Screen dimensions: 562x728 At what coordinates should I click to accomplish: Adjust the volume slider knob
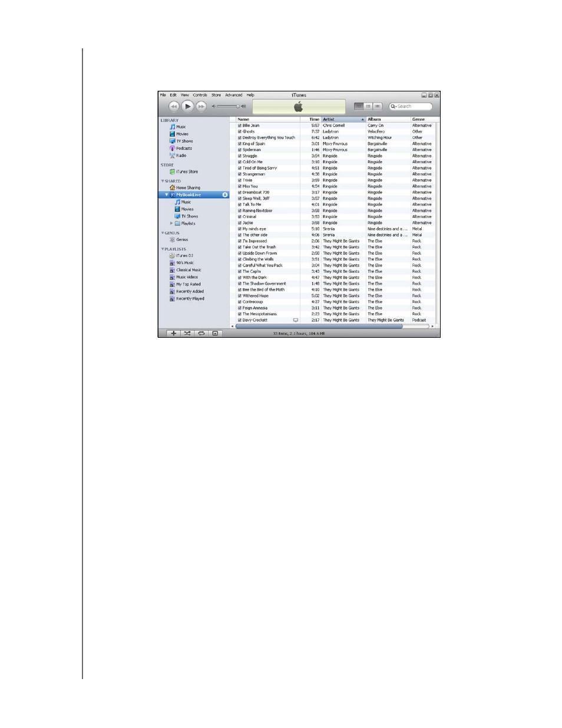[238, 107]
